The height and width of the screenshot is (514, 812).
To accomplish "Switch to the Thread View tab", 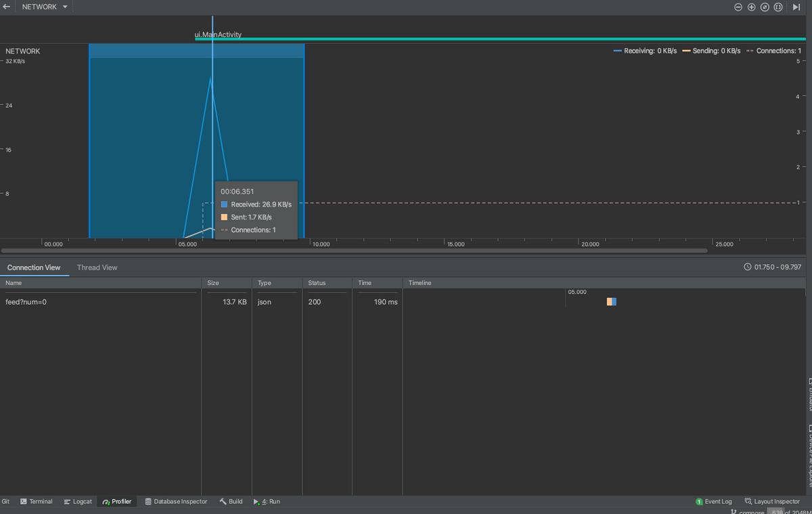I will [97, 267].
